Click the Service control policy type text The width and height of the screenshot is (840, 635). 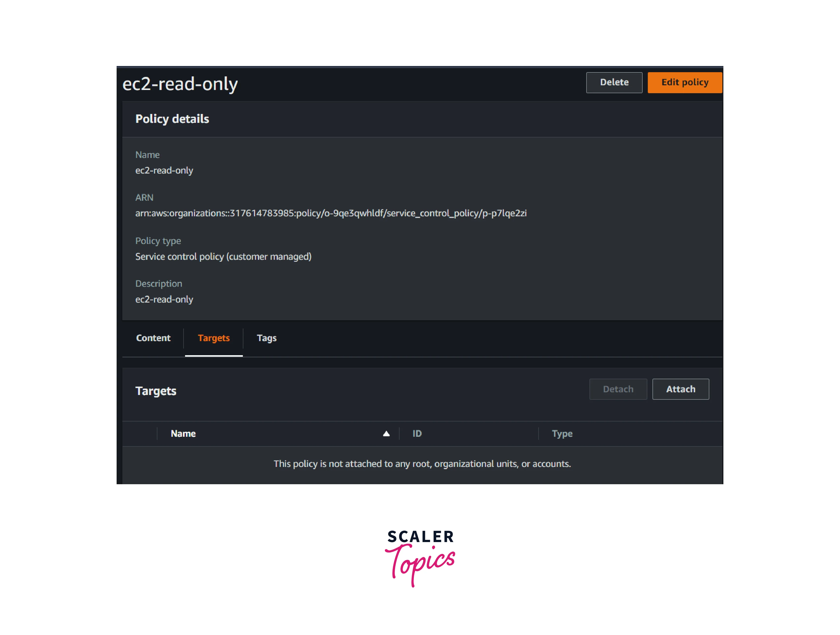(223, 257)
